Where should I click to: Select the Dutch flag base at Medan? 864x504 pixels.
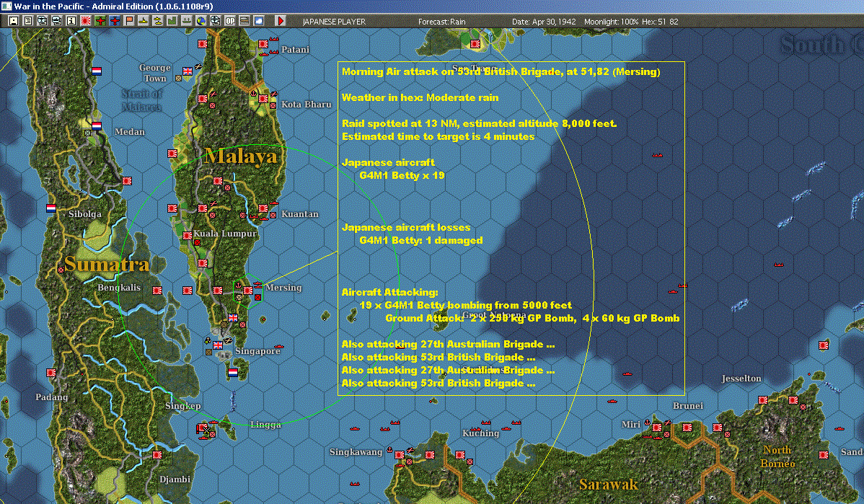point(97,125)
